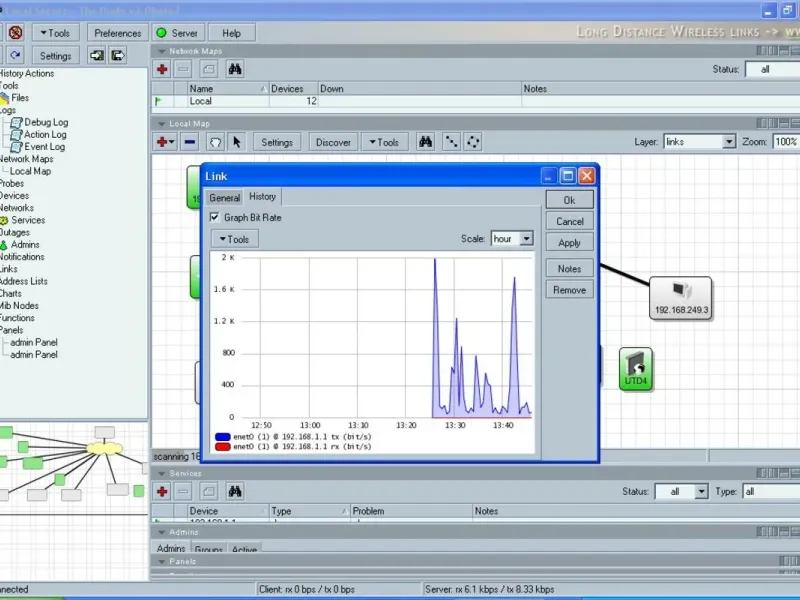Open Preferences from the top toolbar

pyautogui.click(x=117, y=33)
